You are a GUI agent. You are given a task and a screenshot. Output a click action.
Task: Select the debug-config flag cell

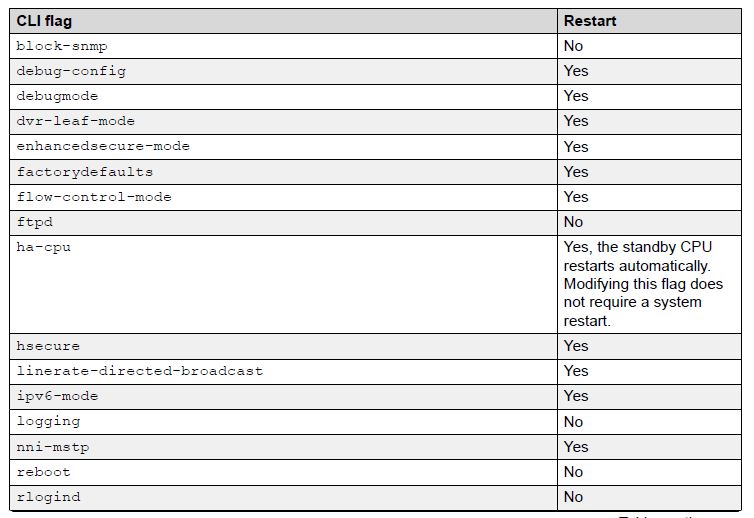(x=71, y=71)
